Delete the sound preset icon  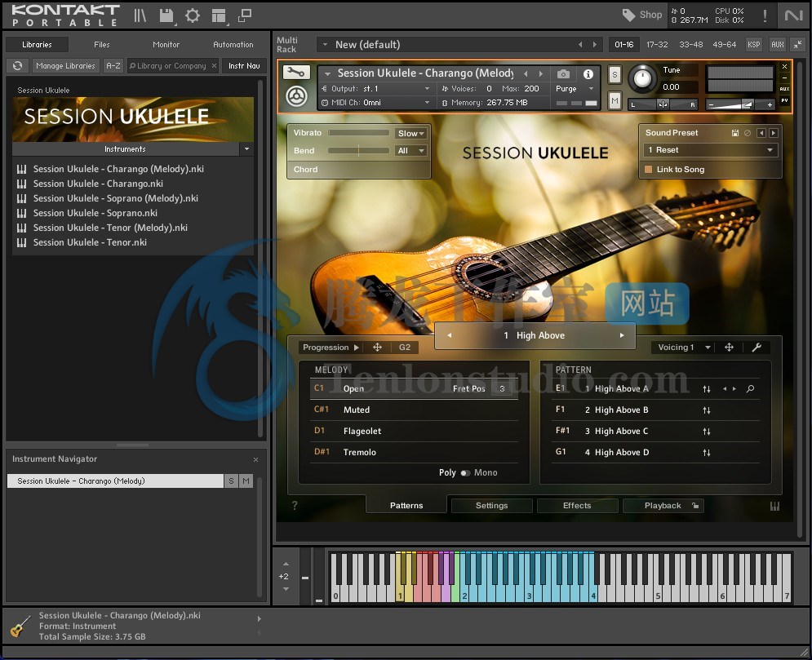[x=748, y=133]
